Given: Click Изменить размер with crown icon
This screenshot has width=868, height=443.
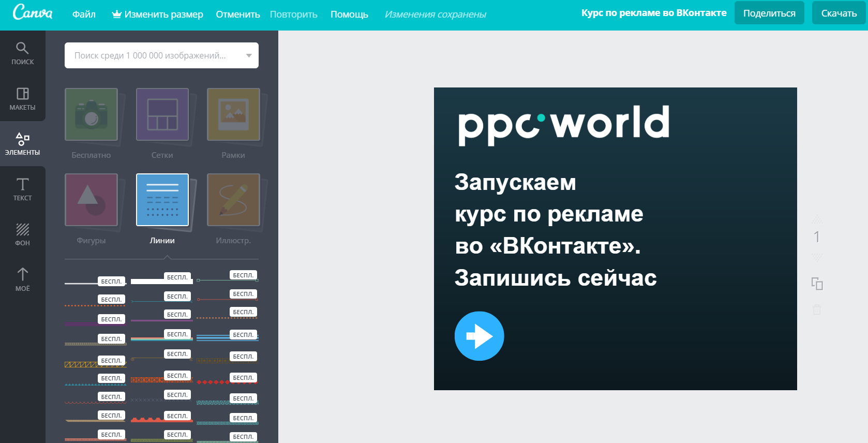Looking at the screenshot, I should [158, 14].
